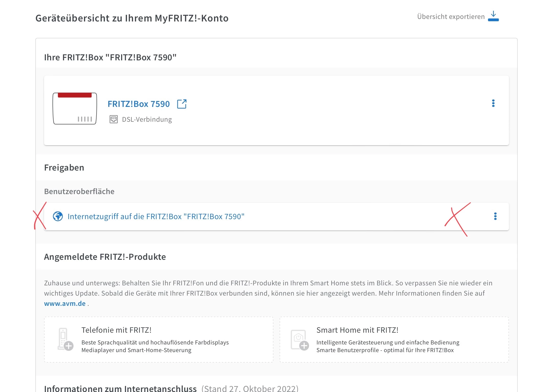Open the FRITZ!Box 7590 external link icon
This screenshot has width=553, height=392.
click(182, 104)
